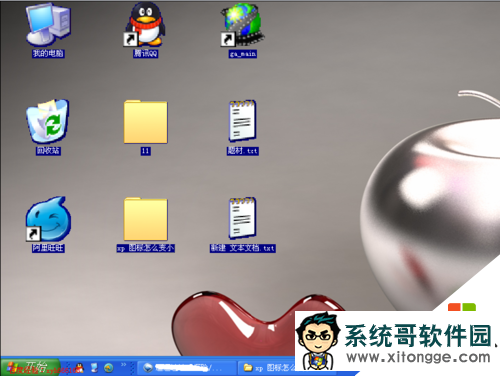Click Show Desktop icon in quick launch
This screenshot has width=500, height=376.
[94, 368]
